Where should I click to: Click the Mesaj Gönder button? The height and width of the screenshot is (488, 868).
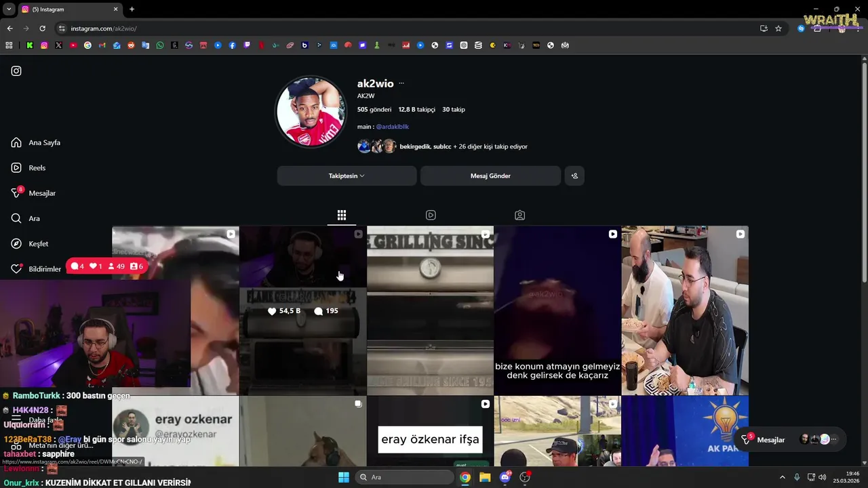tap(490, 176)
